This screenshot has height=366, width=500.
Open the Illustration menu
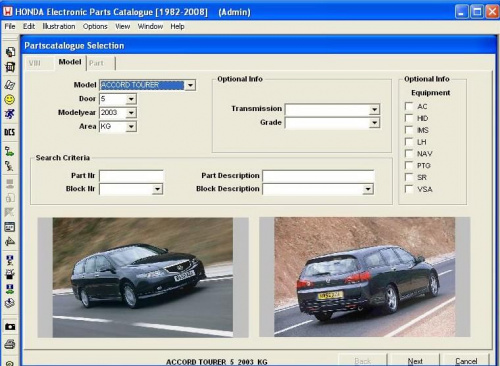tap(59, 26)
